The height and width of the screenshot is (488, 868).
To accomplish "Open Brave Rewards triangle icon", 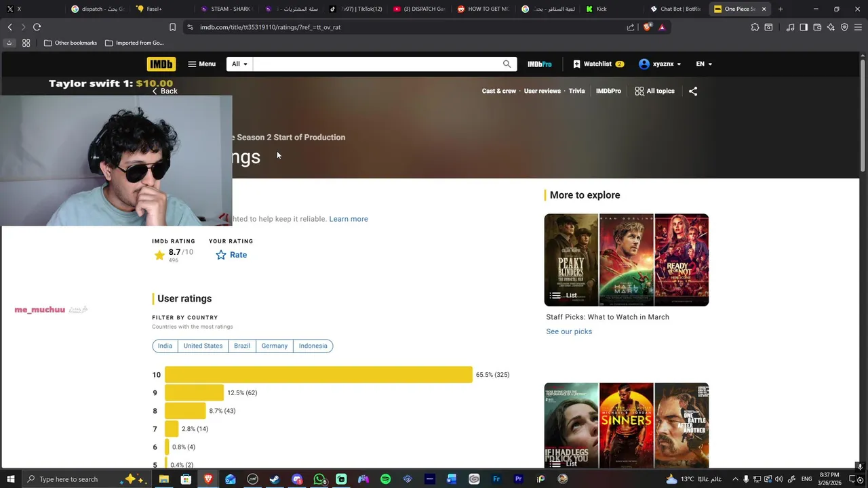I will (x=662, y=27).
